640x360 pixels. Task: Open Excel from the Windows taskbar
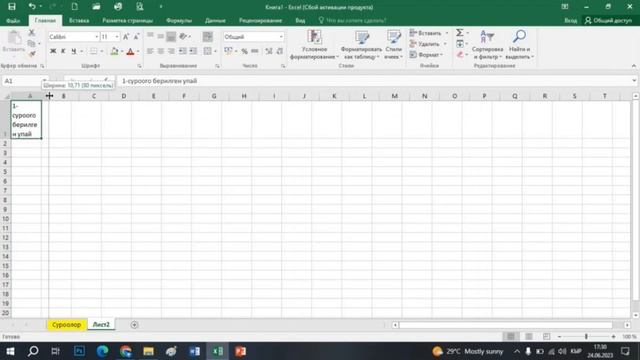pyautogui.click(x=218, y=351)
